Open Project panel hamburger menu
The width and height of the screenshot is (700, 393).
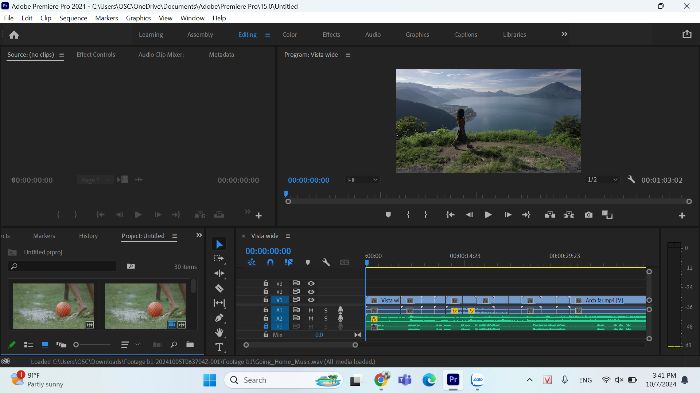175,236
